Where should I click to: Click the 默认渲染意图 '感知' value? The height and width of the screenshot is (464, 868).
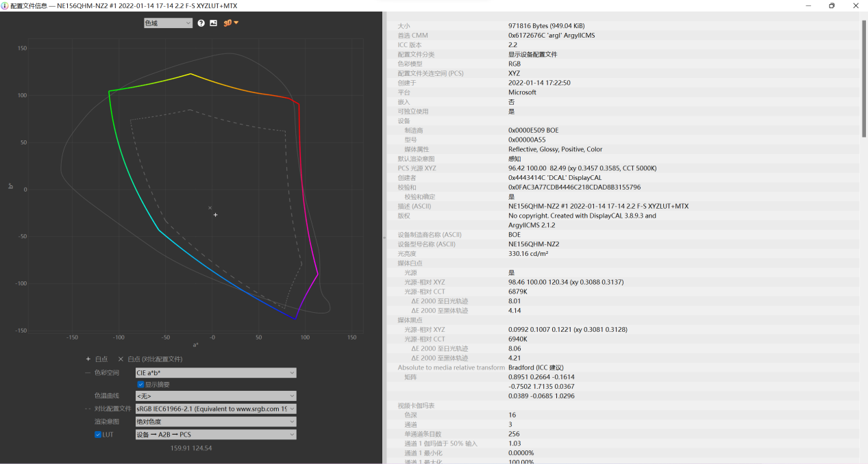(514, 159)
